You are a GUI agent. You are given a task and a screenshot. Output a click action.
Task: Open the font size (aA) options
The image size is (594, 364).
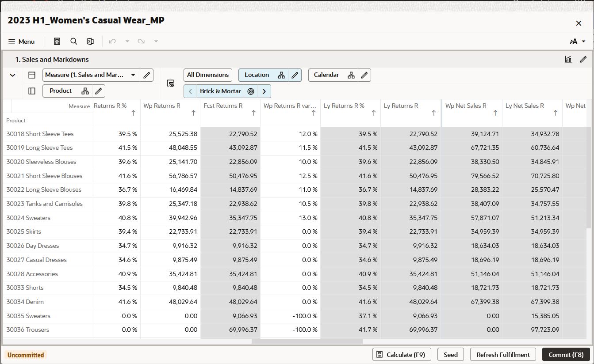[578, 42]
